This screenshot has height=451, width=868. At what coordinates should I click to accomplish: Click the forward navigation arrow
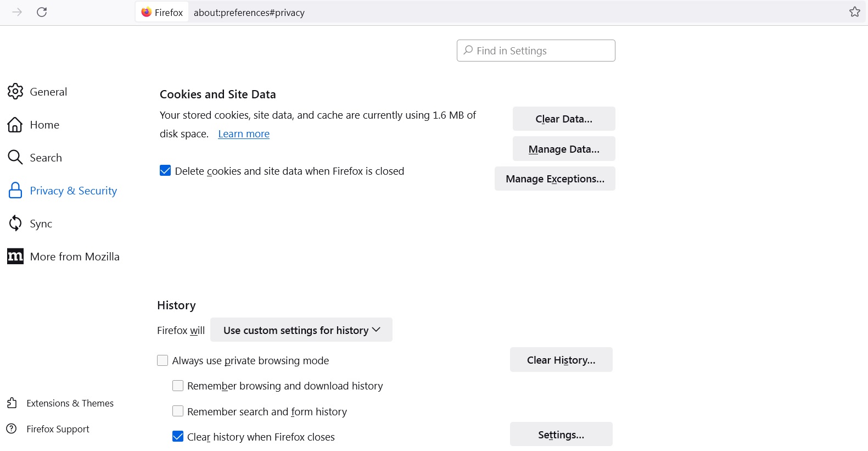pyautogui.click(x=17, y=12)
